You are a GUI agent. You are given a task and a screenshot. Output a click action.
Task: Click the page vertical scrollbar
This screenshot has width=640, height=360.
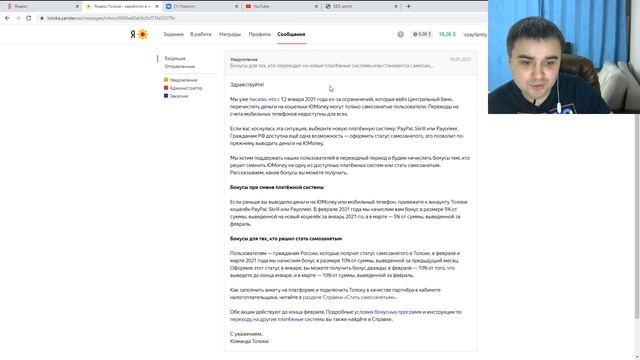click(637, 216)
